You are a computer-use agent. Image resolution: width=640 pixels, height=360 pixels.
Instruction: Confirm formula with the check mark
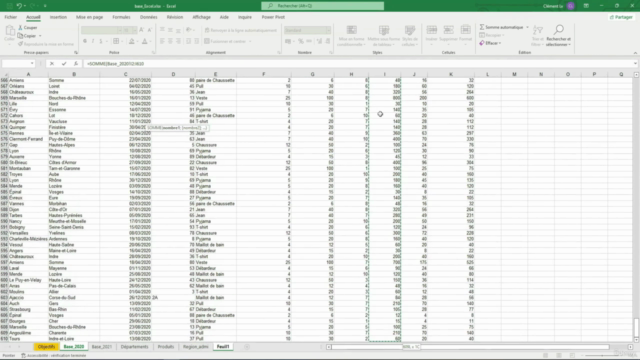(64, 64)
